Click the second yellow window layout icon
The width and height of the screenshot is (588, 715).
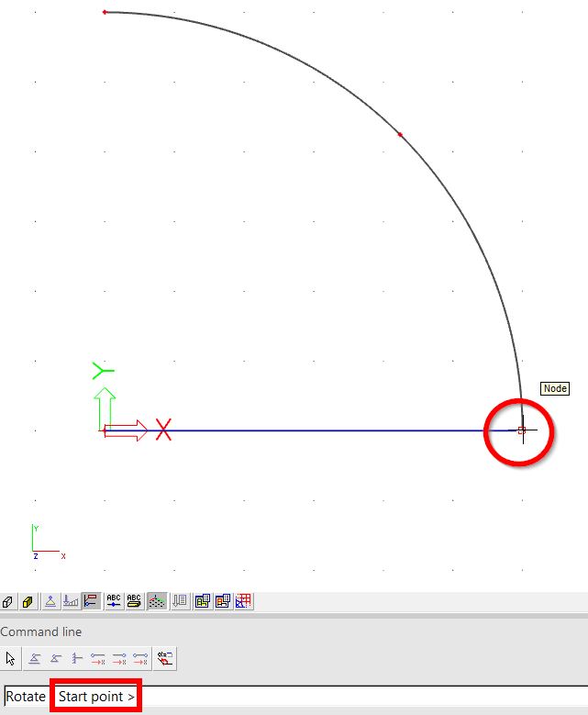pyautogui.click(x=223, y=602)
